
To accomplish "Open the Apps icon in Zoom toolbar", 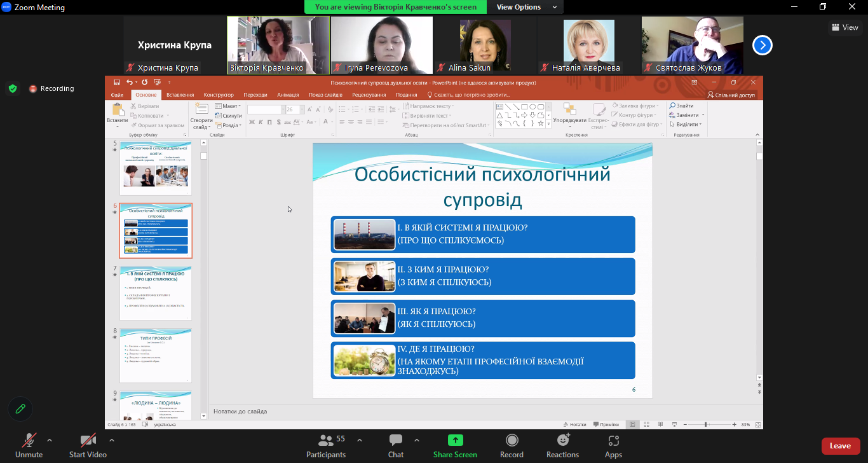I will click(x=613, y=440).
